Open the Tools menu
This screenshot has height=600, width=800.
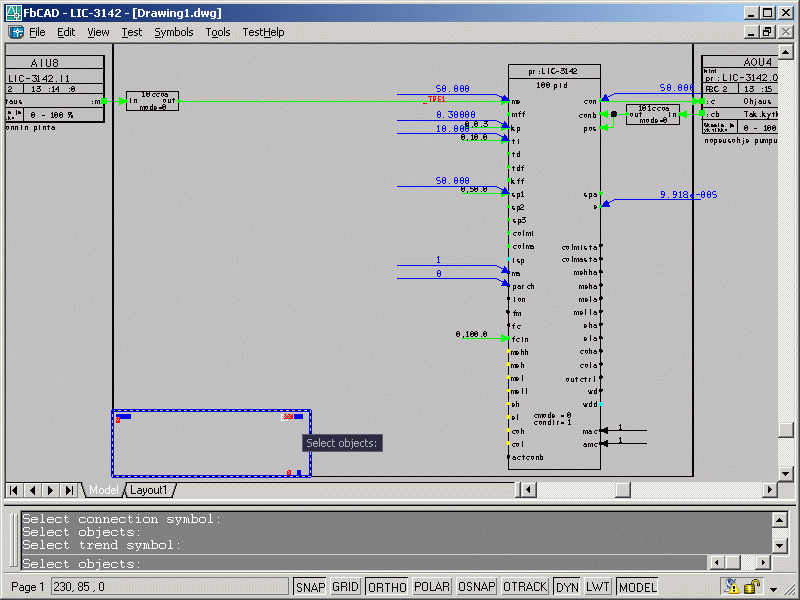(217, 32)
